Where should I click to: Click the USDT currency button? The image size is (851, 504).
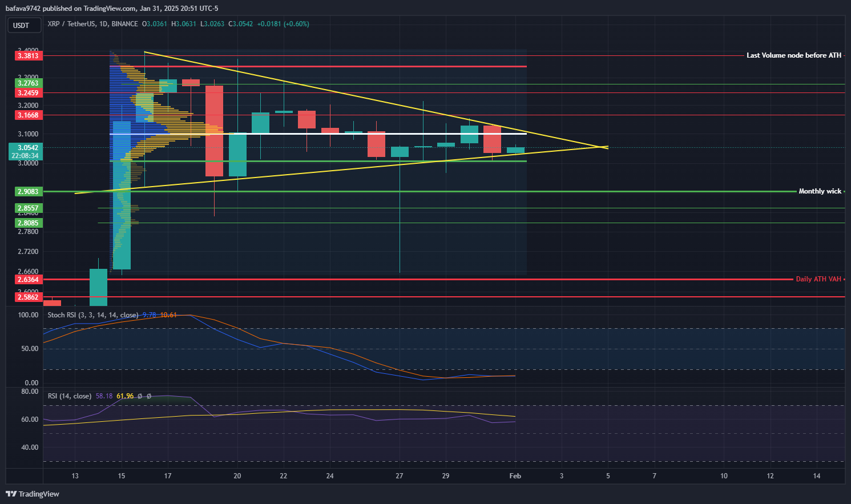(x=24, y=26)
